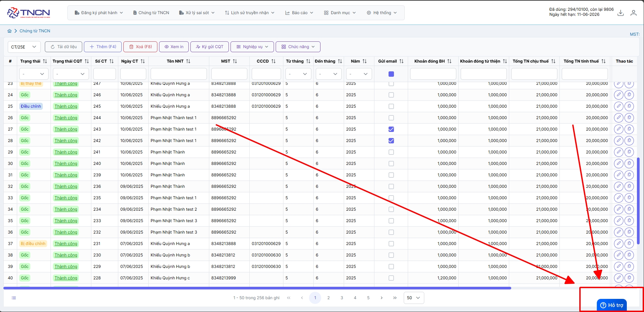The width and height of the screenshot is (644, 312).
Task: Check Gửi email for row 37
Action: point(391,244)
